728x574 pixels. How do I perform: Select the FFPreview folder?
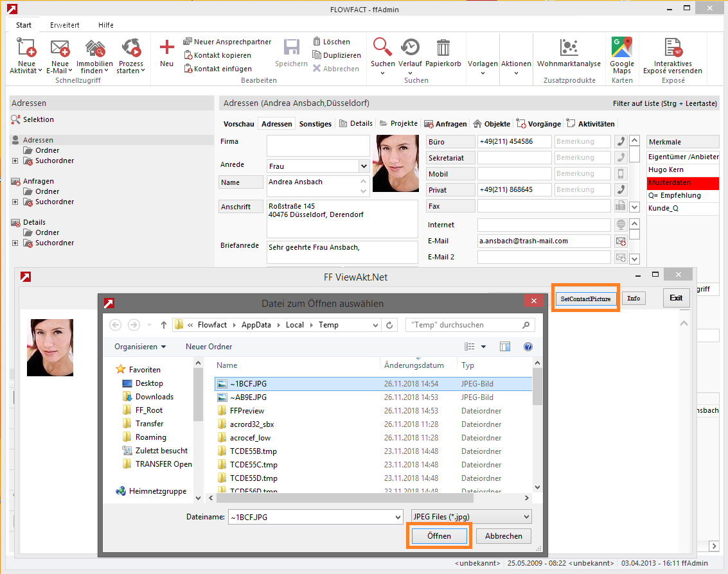click(373, 411)
